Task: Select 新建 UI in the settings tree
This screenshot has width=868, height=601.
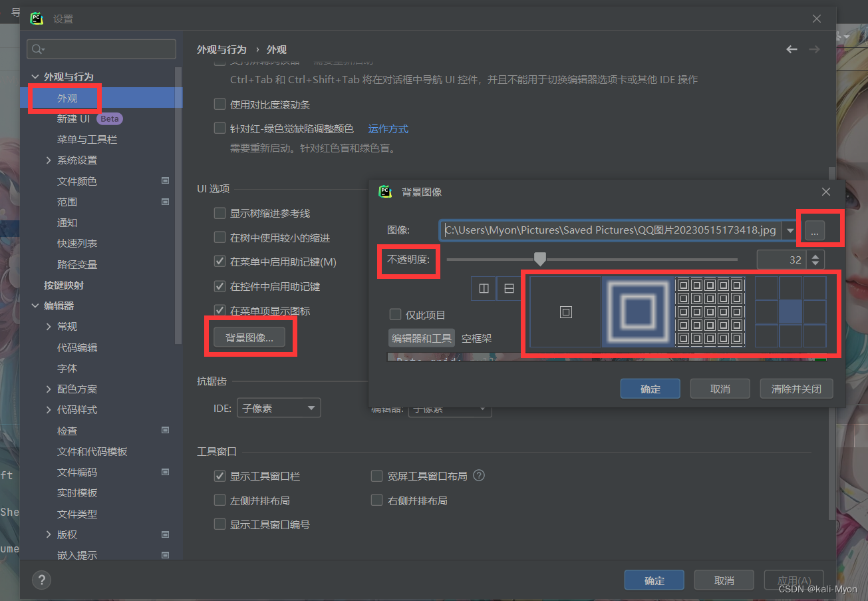Action: [73, 119]
